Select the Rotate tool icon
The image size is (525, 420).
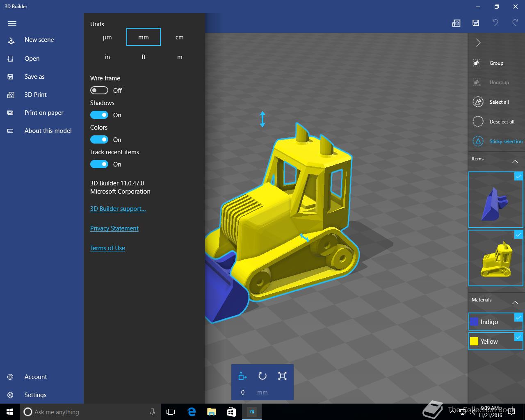click(x=262, y=376)
